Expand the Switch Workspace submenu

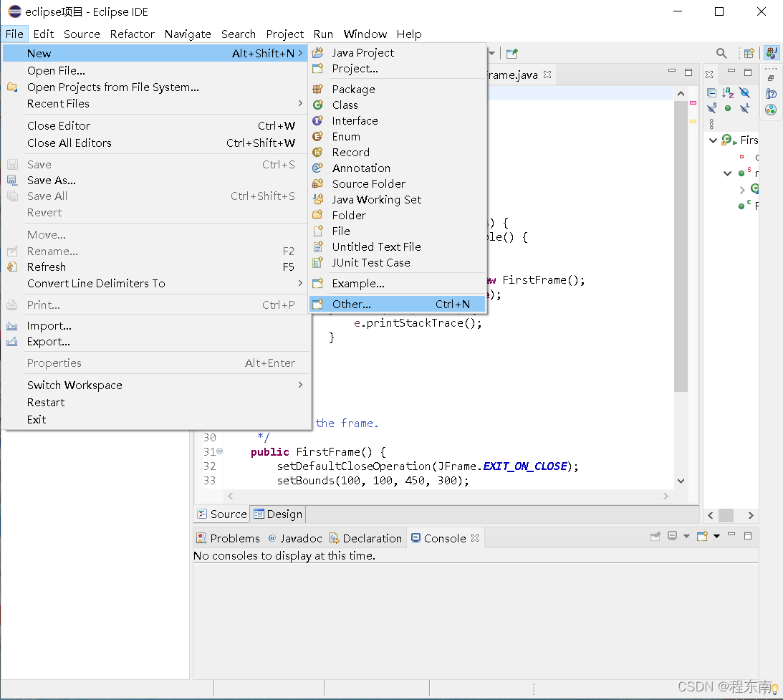[300, 385]
